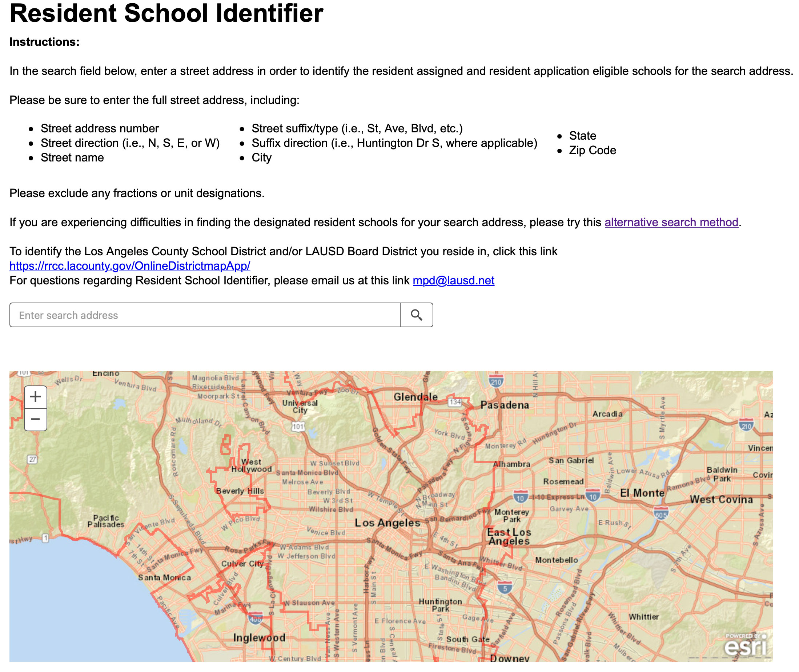Click the Glendale label on the map
Viewport: 799px width, 672px height.
click(415, 397)
